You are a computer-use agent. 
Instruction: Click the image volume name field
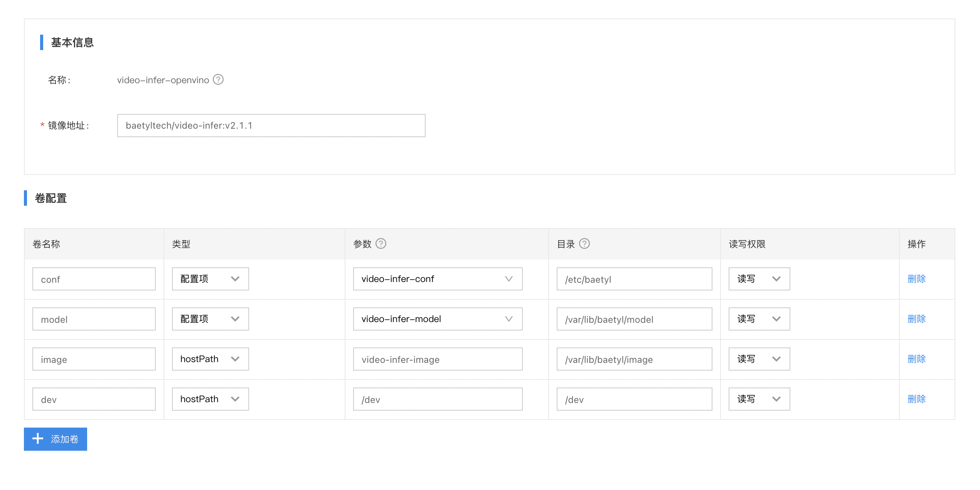(94, 359)
